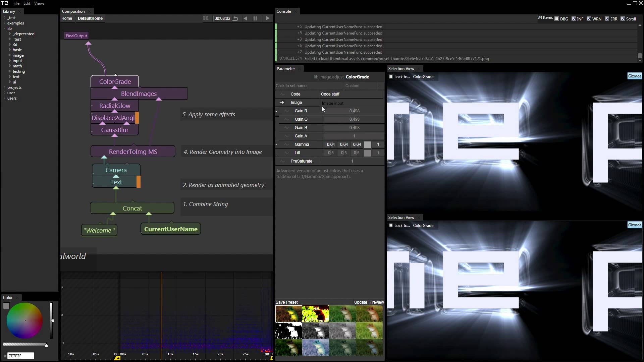Image resolution: width=644 pixels, height=362 pixels.
Task: Select the black and white preset thumbnail
Action: (x=288, y=330)
